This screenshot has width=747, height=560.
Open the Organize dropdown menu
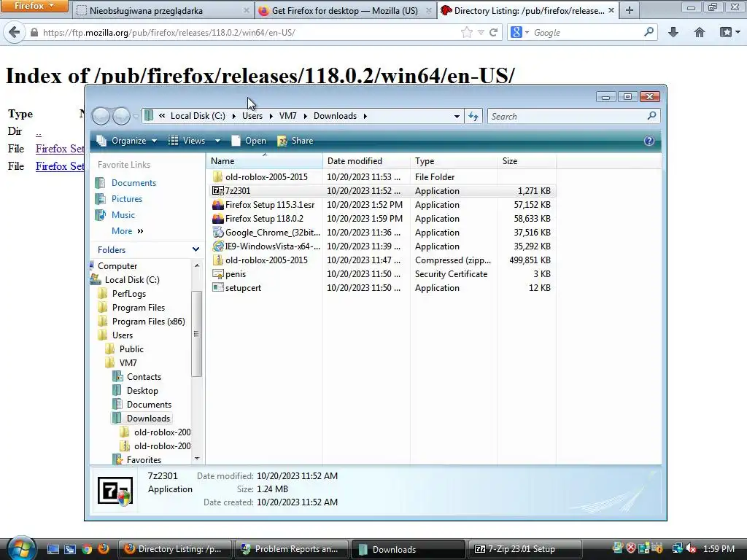127,141
